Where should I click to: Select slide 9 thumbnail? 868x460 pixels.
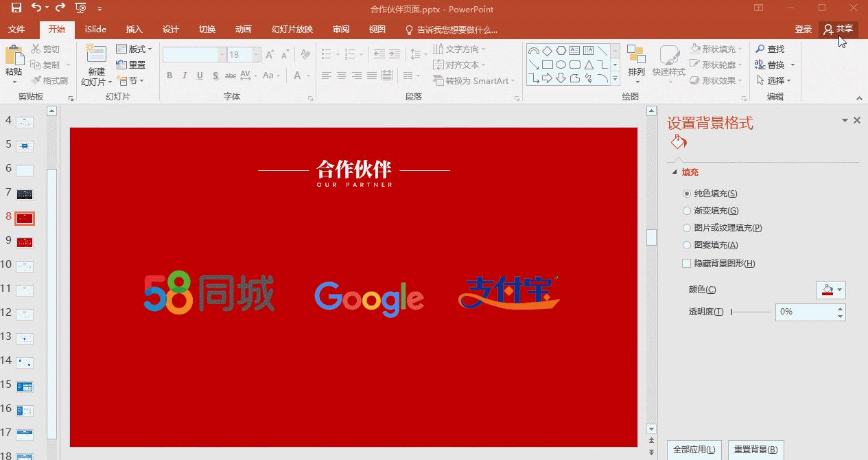click(25, 242)
